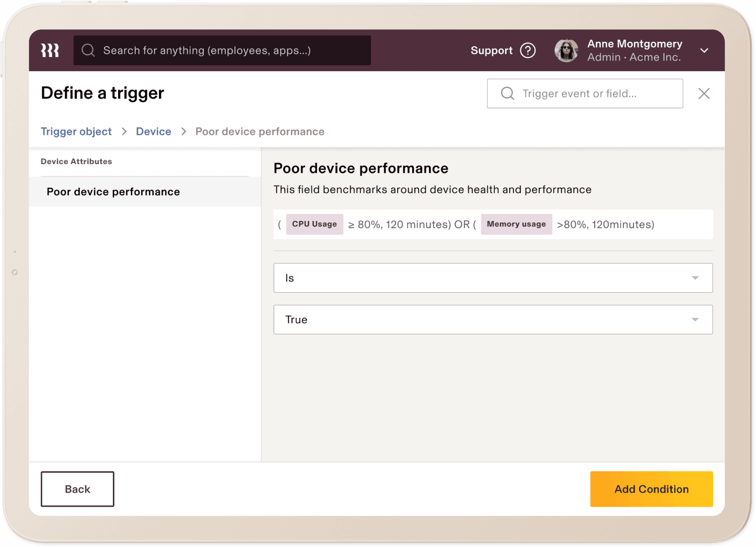756x547 pixels.
Task: Open the 'True' value dropdown
Action: tap(493, 319)
